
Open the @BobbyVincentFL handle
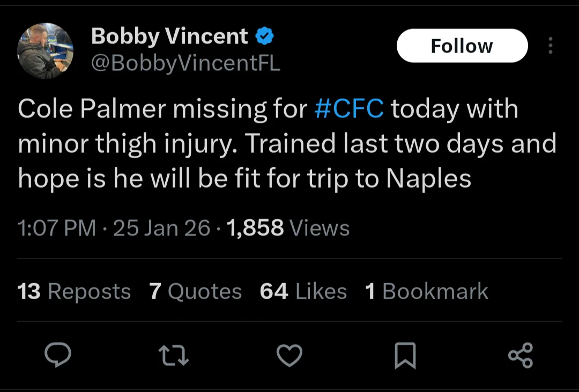pos(185,63)
